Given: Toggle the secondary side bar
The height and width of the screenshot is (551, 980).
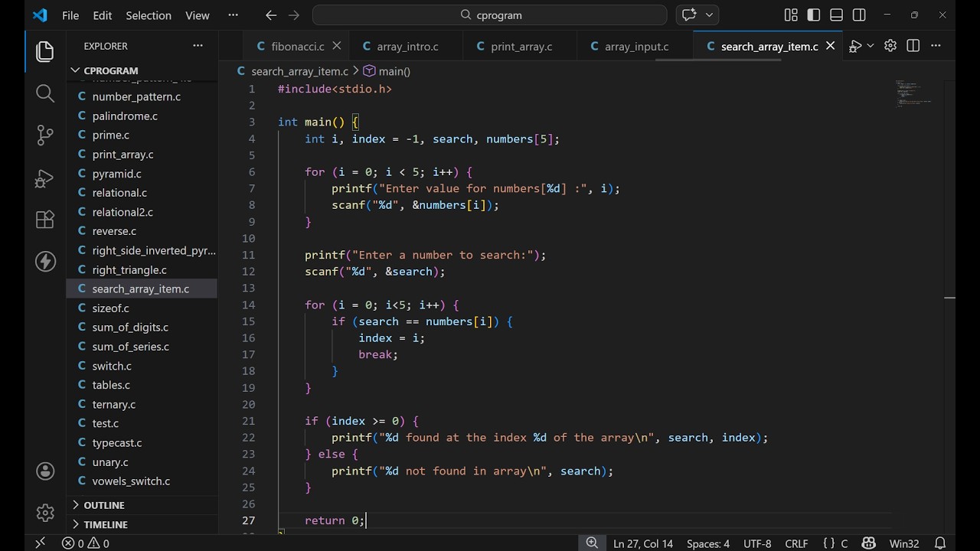Looking at the screenshot, I should (x=859, y=15).
